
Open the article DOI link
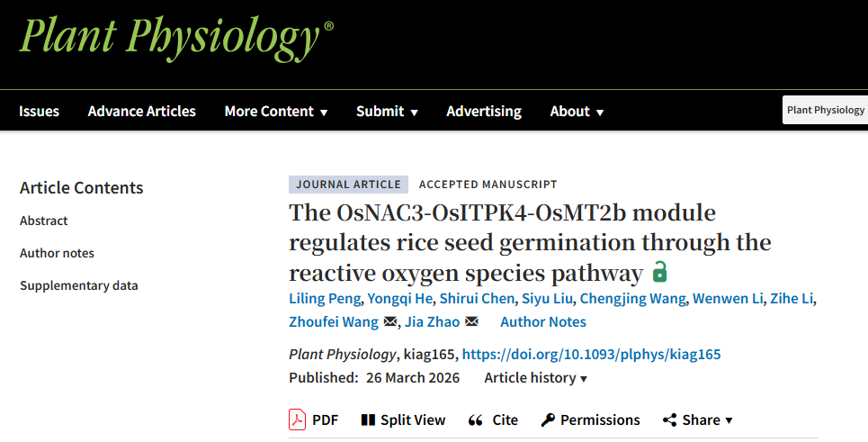coord(591,355)
